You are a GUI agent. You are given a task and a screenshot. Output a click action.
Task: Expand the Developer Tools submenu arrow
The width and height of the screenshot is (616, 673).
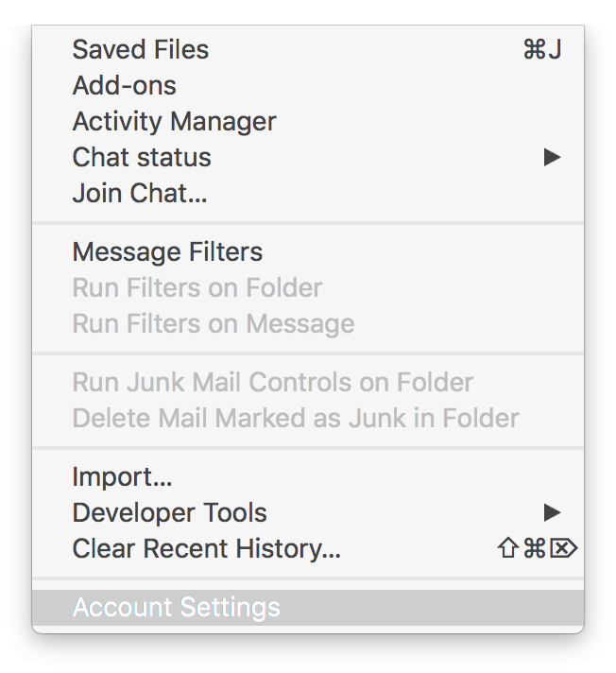(553, 512)
